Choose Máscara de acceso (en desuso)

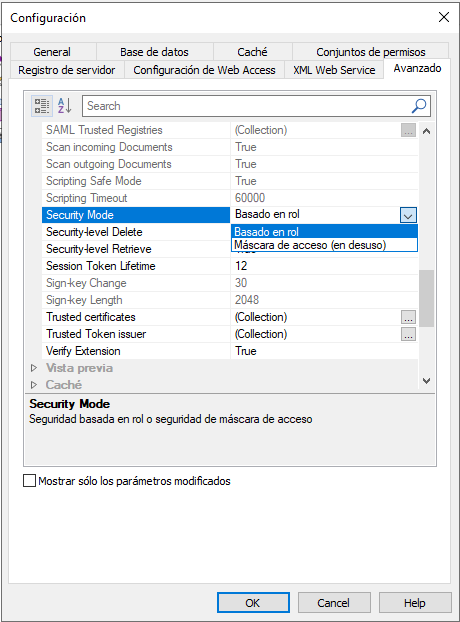click(x=324, y=245)
